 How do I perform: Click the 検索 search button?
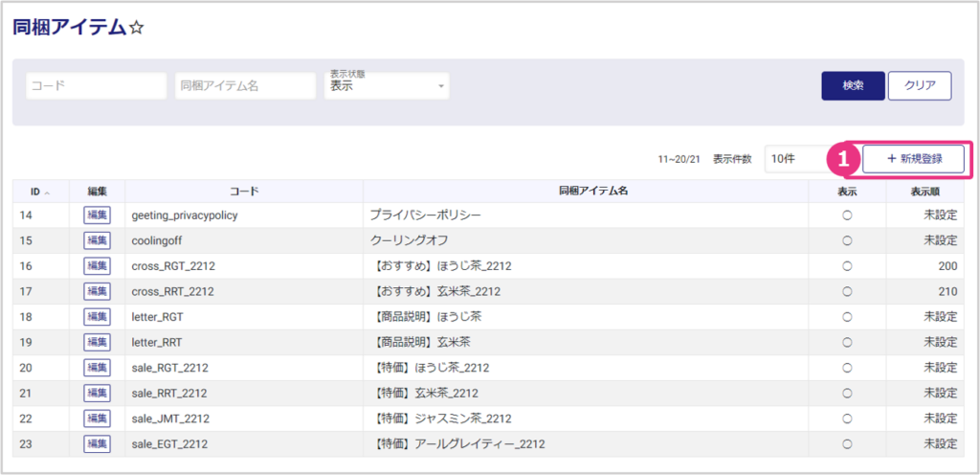pyautogui.click(x=852, y=85)
